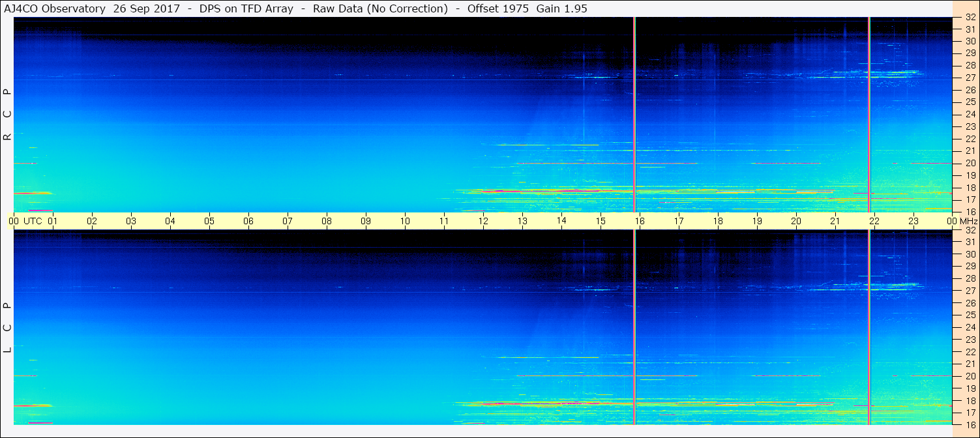Click the 17 hour mark on time axis

[x=679, y=221]
